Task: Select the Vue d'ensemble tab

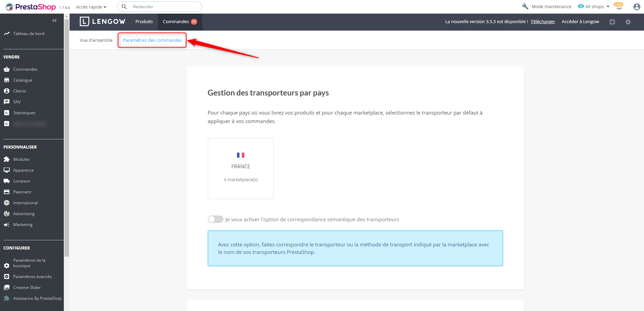Action: tap(96, 40)
